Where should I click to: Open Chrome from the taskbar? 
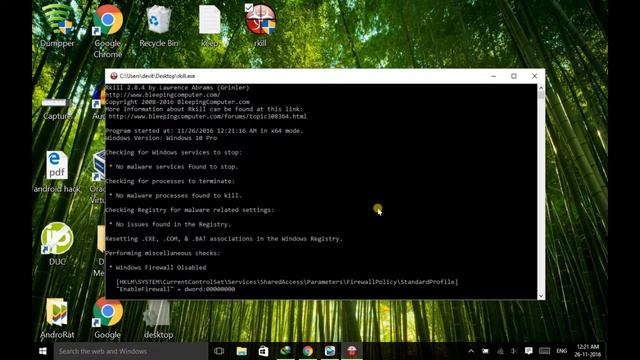(308, 351)
